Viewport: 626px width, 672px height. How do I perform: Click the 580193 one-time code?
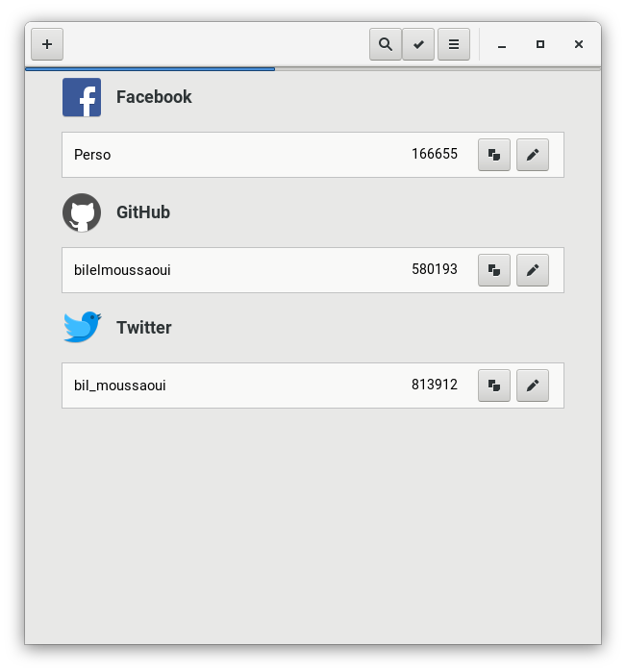point(435,269)
